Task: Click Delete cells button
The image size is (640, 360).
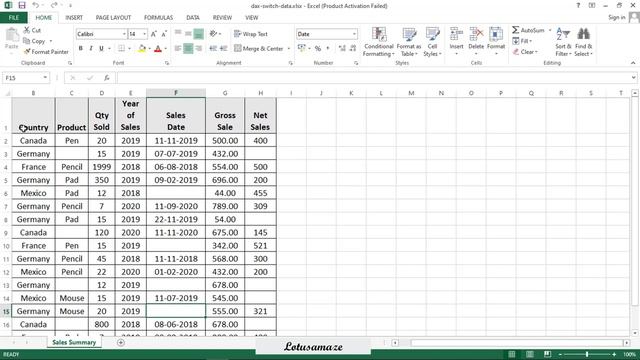Action: (476, 41)
